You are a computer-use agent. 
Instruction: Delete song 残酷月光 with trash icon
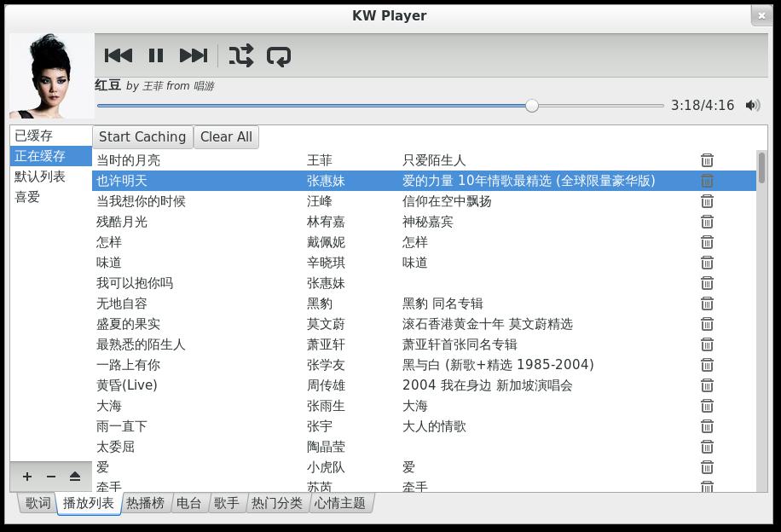[707, 222]
